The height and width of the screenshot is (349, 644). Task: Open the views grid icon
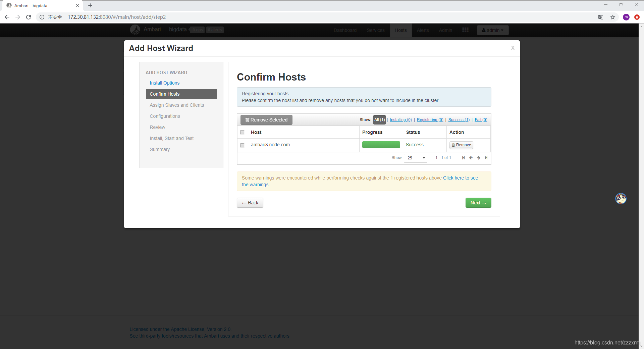point(465,30)
